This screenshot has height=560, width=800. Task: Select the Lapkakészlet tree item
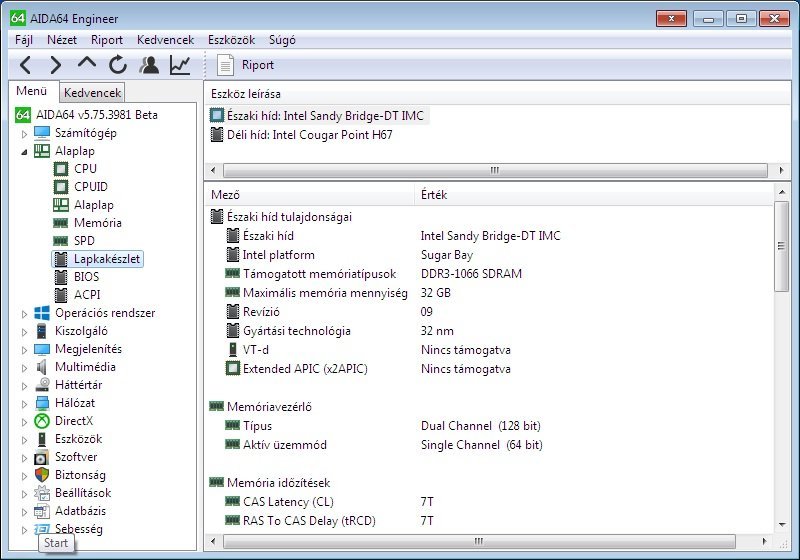pos(97,259)
